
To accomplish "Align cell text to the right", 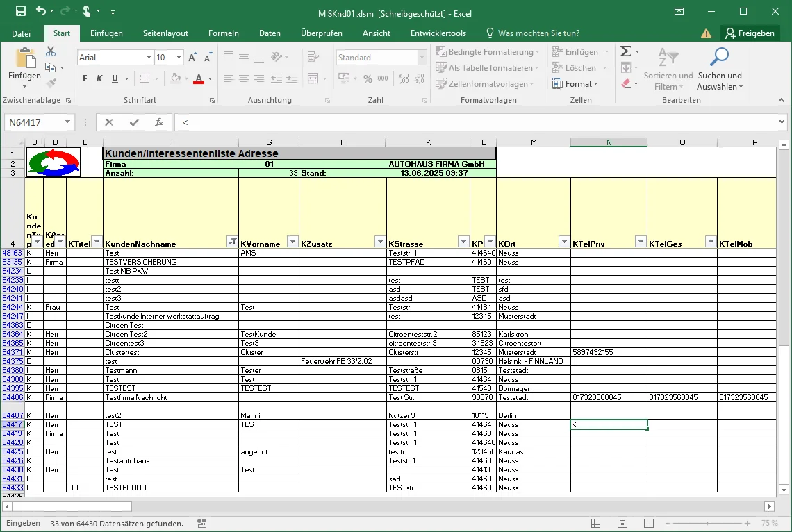I will coord(259,78).
